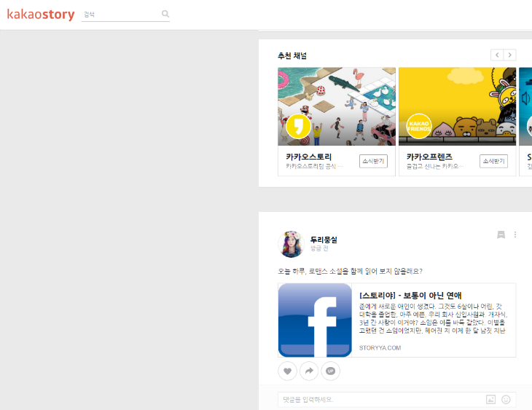Image resolution: width=532 pixels, height=410 pixels.
Task: Go to next recommended channels
Action: pyautogui.click(x=509, y=55)
